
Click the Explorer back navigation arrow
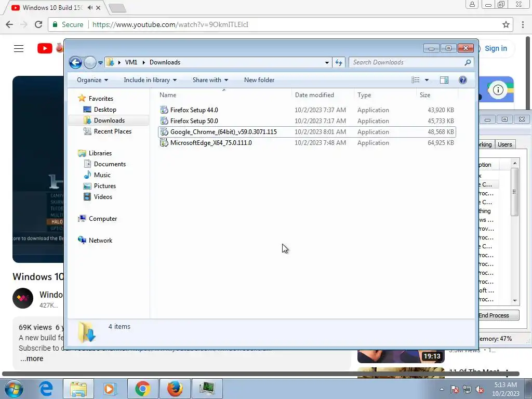click(x=75, y=62)
